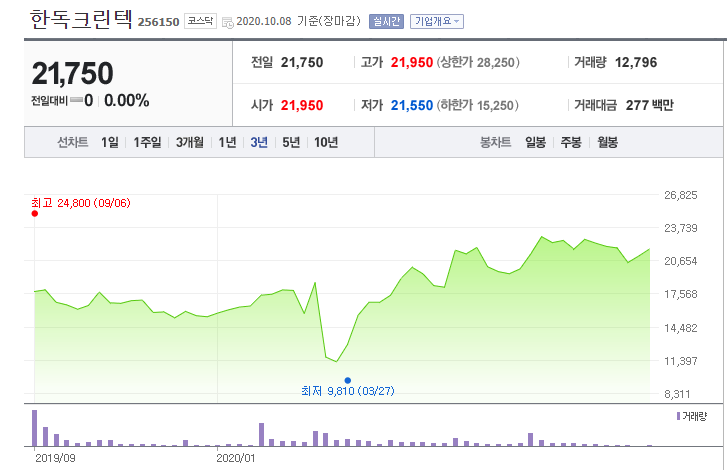Switch chart to 3개월 period
The height and width of the screenshot is (470, 727).
(x=190, y=142)
